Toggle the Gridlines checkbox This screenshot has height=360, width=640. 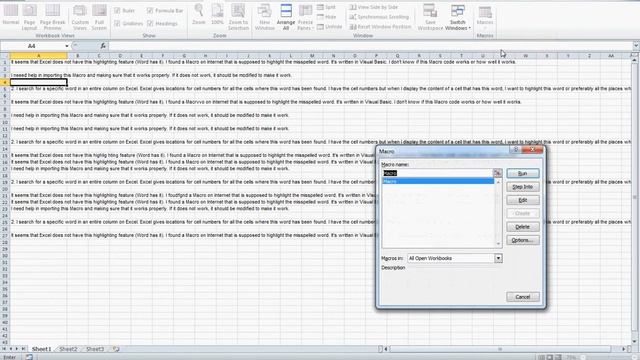coord(128,24)
